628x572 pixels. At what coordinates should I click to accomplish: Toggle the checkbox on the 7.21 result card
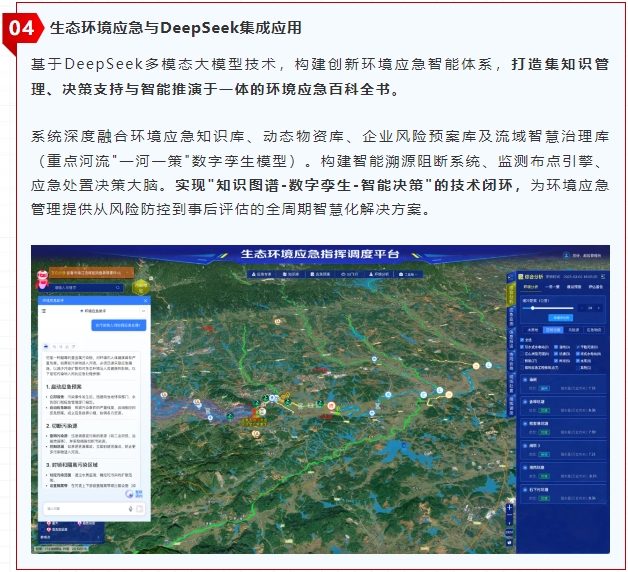click(x=525, y=445)
